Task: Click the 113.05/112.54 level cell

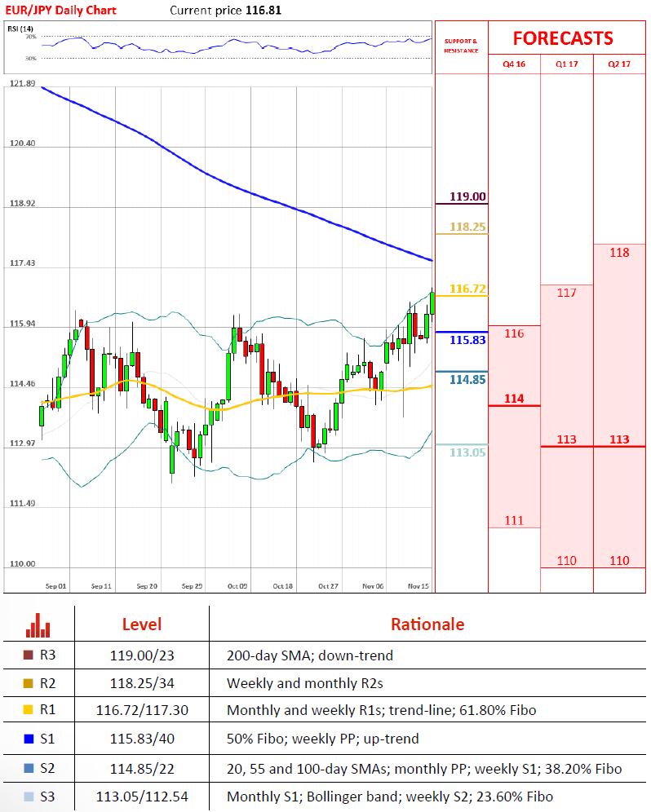Action: pyautogui.click(x=142, y=797)
